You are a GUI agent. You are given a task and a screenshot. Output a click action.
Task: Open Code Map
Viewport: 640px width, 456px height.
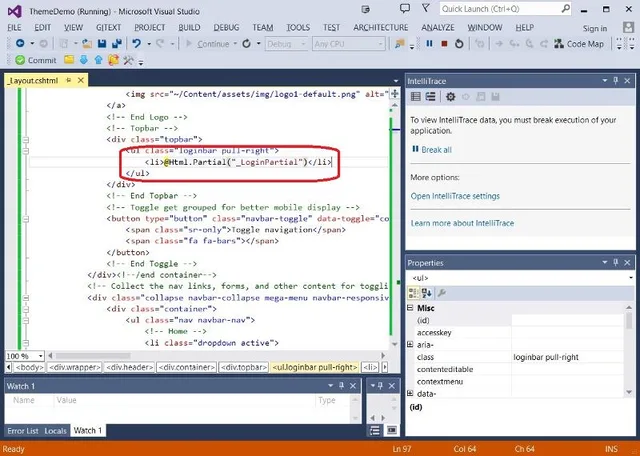tap(579, 44)
